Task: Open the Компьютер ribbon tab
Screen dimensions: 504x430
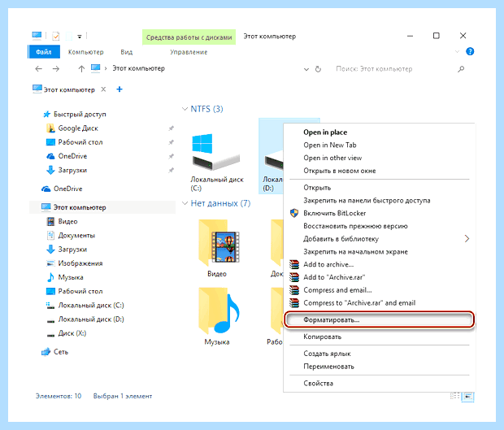Action: pyautogui.click(x=86, y=52)
